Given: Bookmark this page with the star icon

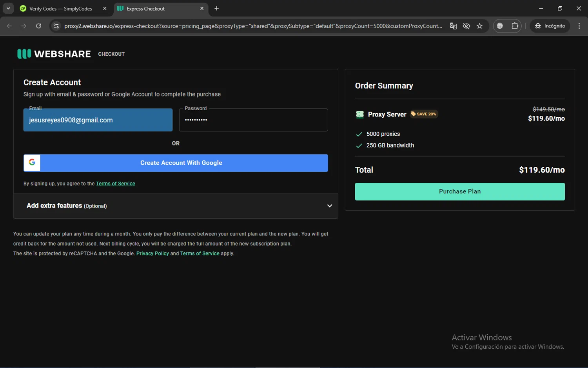Looking at the screenshot, I should pos(479,26).
